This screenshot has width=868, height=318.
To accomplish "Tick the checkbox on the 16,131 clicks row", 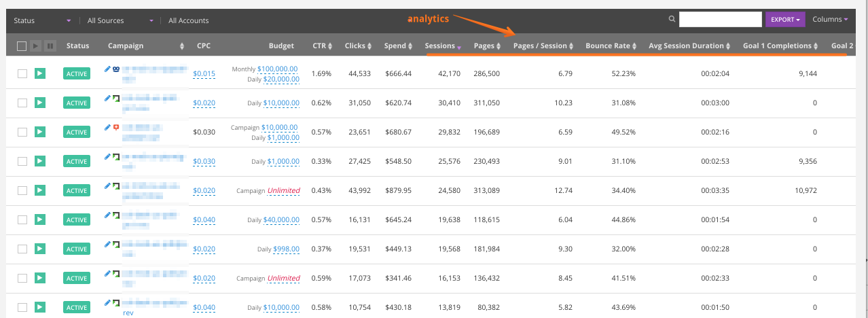I will tap(22, 219).
